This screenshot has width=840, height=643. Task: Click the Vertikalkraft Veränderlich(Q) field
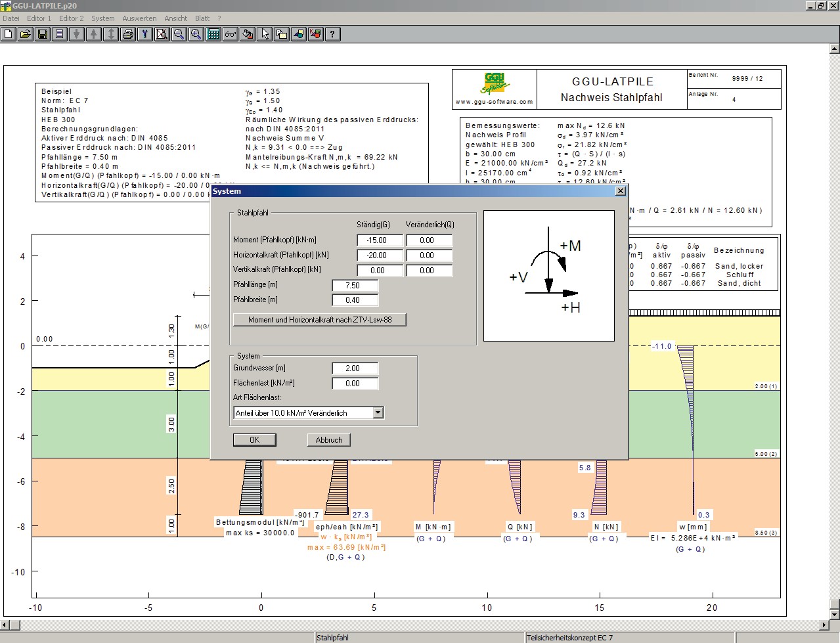(430, 271)
